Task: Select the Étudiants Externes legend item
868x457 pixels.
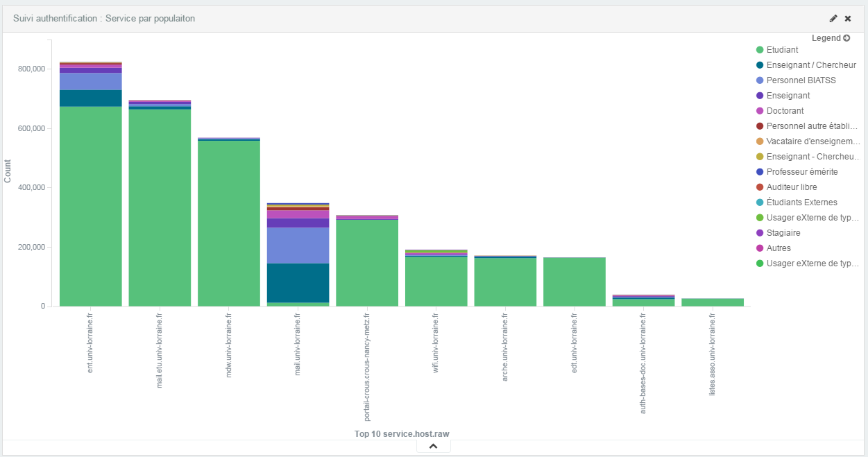Action: (x=801, y=202)
